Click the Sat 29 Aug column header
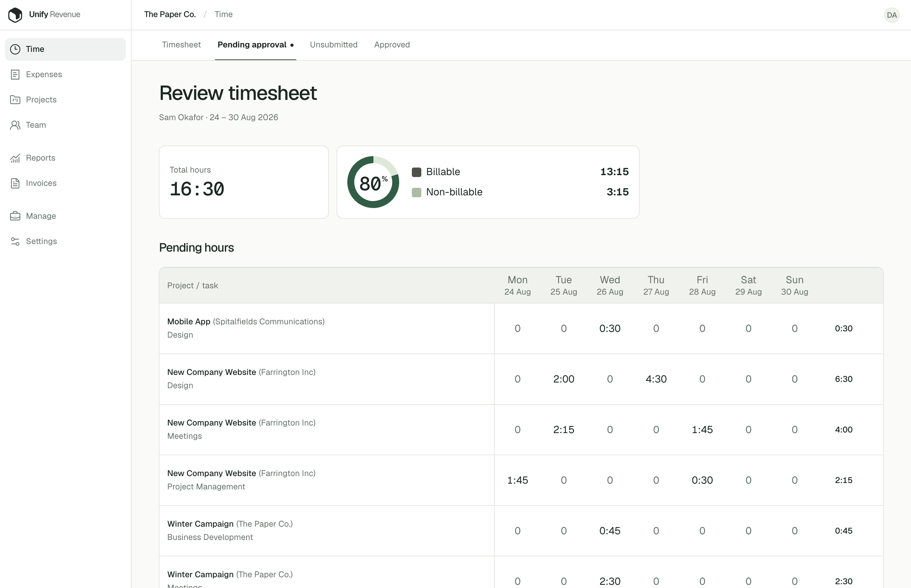This screenshot has height=588, width=911. (748, 285)
